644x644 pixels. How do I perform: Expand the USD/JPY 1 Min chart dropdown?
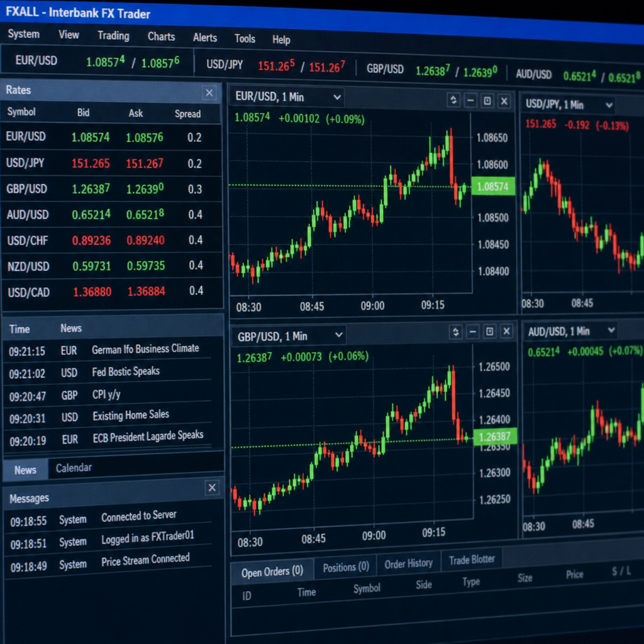609,105
